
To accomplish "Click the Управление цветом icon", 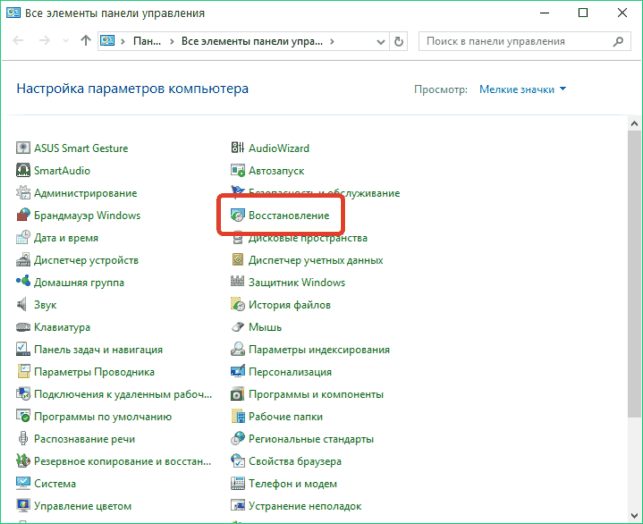I will (23, 506).
